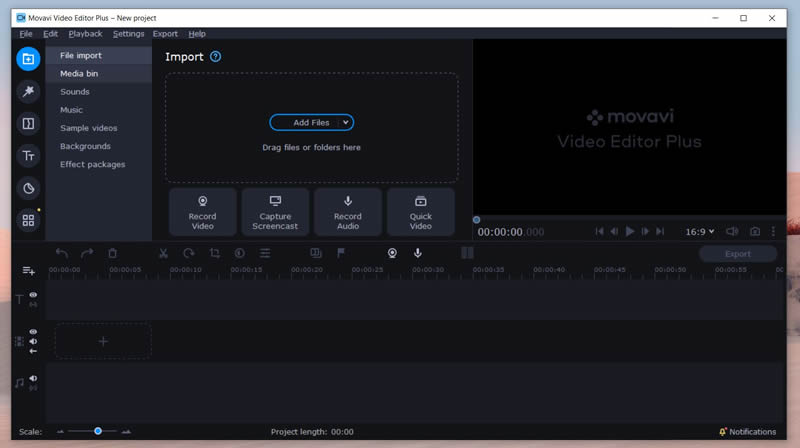800x448 pixels.
Task: Click the timeline Scale slider handle
Action: click(98, 431)
